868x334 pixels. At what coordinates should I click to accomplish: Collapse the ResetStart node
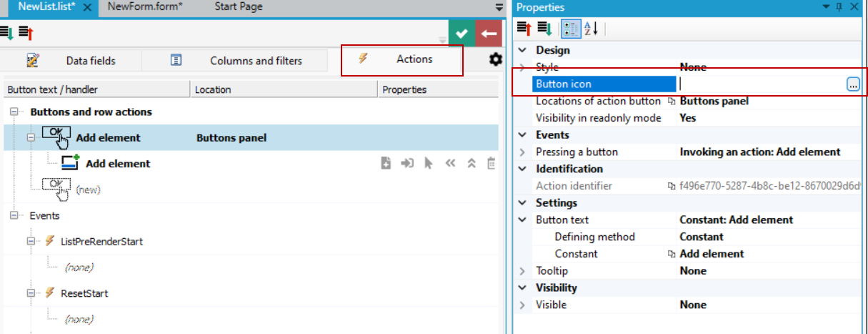click(x=31, y=293)
